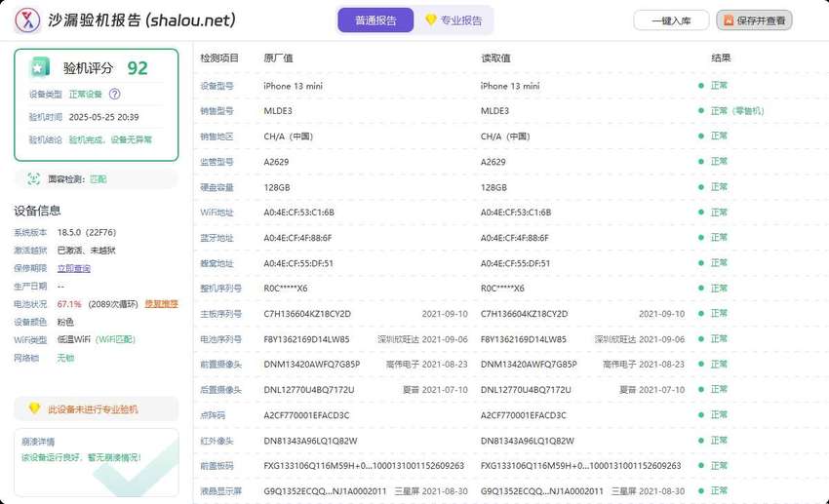
Task: Click the read 128GB capacity value
Action: point(493,187)
